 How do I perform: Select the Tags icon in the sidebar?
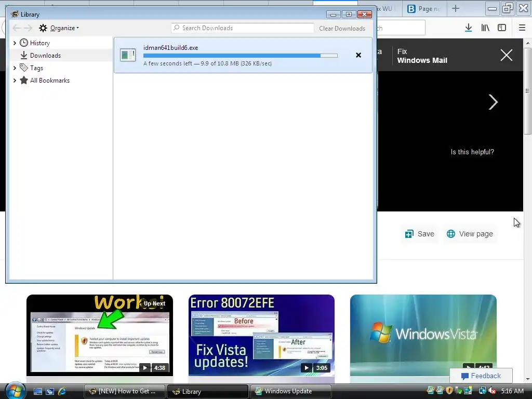pyautogui.click(x=24, y=68)
